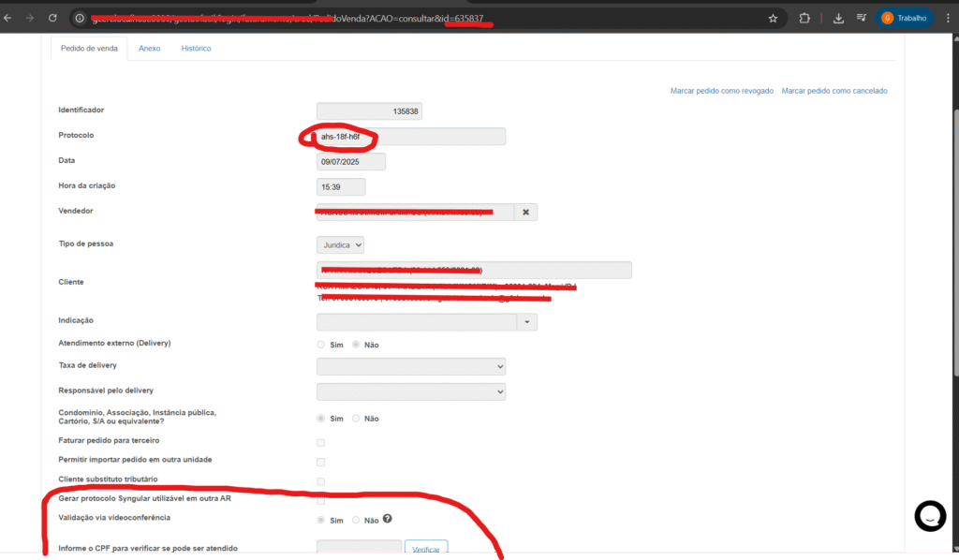Open the browser downloads icon

tap(837, 18)
